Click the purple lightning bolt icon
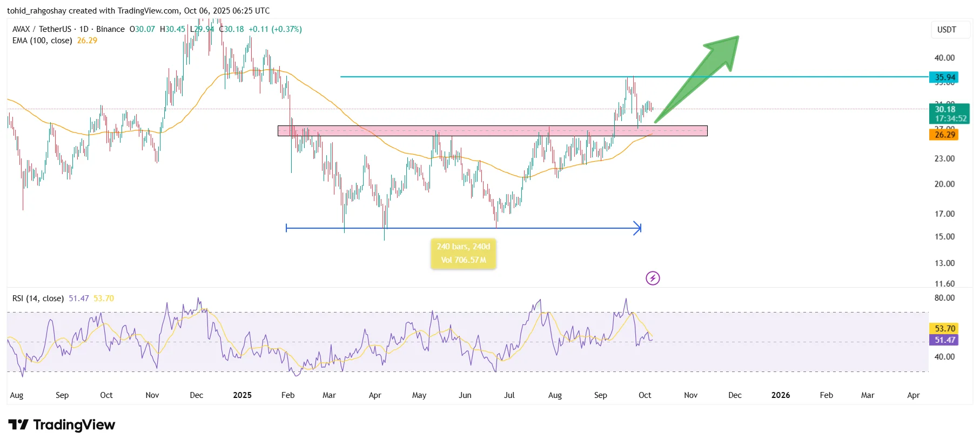Viewport: 980px width, 445px height. (x=653, y=278)
